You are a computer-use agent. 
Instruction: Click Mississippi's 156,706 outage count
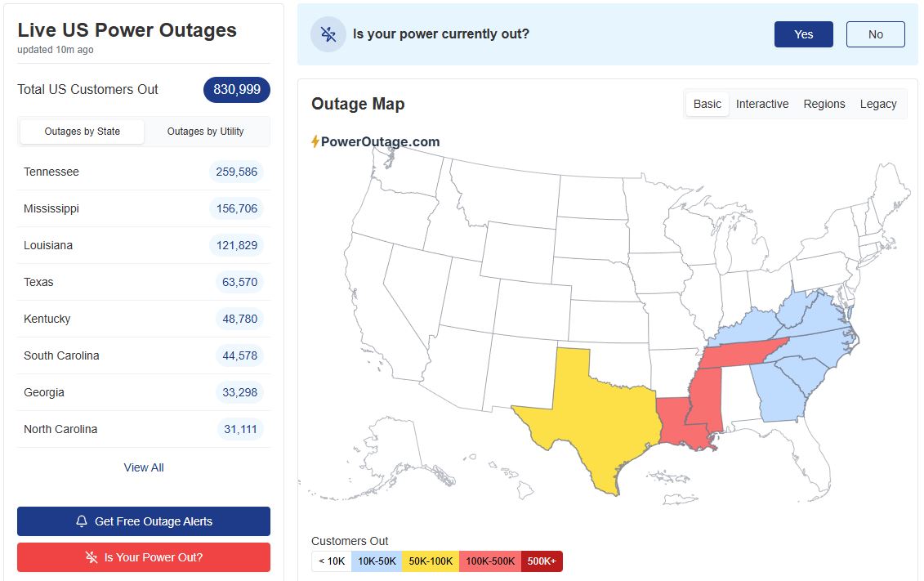237,208
